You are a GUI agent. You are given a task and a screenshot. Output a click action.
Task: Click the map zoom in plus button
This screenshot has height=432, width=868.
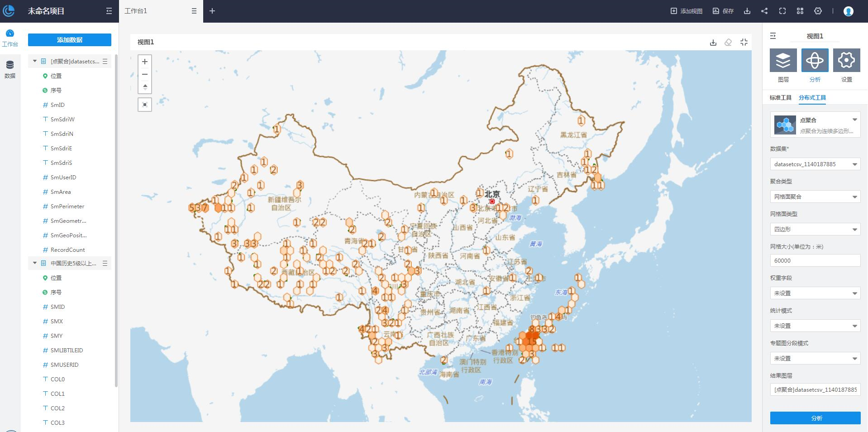[x=145, y=62]
